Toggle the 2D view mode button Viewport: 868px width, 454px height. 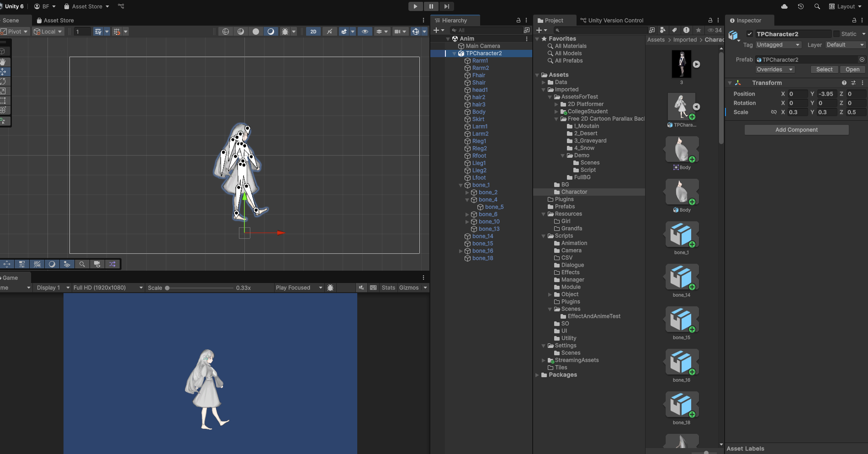coord(313,32)
